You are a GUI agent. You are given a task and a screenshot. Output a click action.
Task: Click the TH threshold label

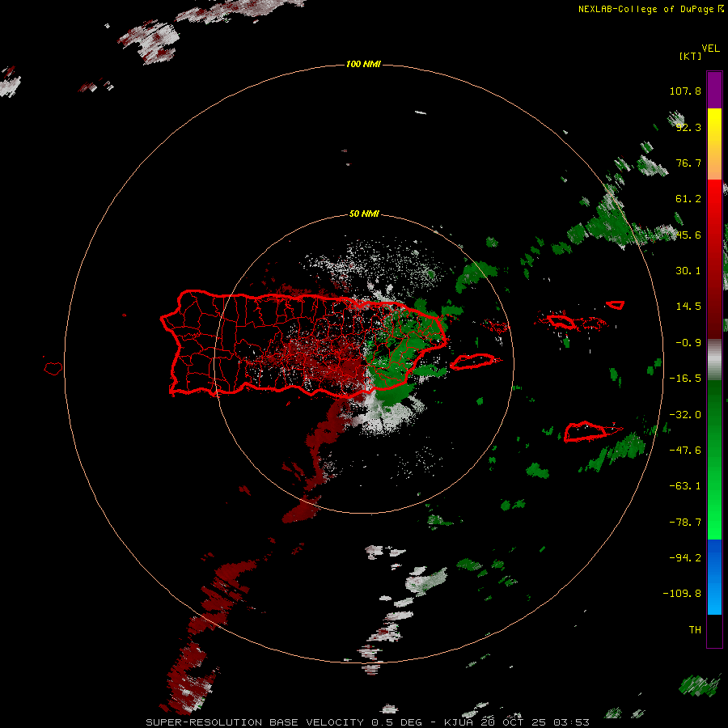click(695, 629)
